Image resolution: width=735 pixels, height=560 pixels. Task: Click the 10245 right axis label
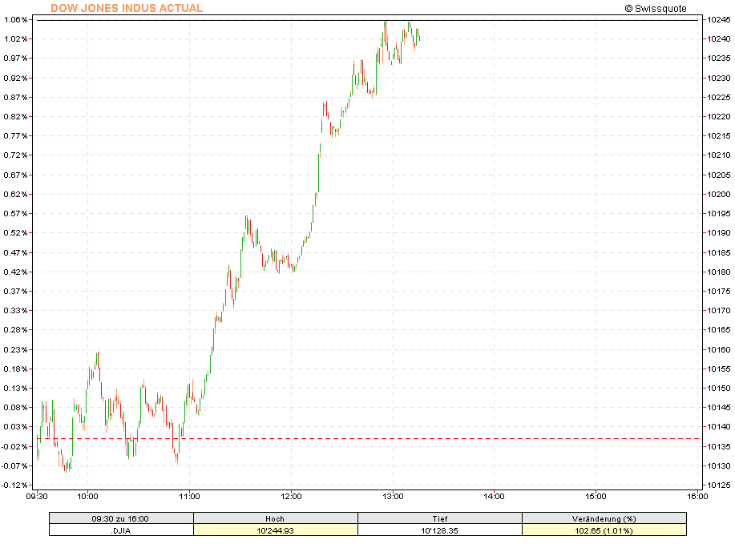[719, 20]
